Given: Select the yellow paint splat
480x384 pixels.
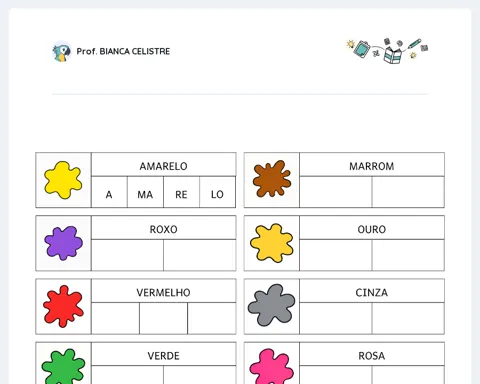Looking at the screenshot, I should (63, 180).
